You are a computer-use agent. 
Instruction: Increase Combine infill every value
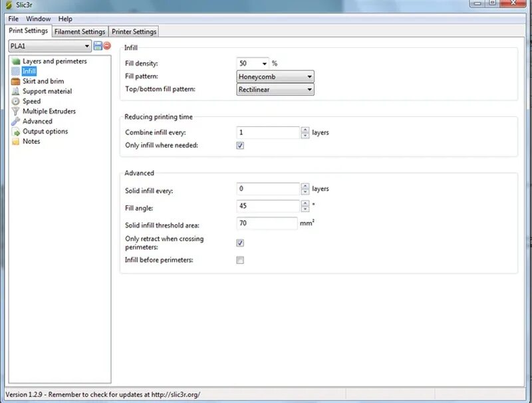[x=305, y=130]
